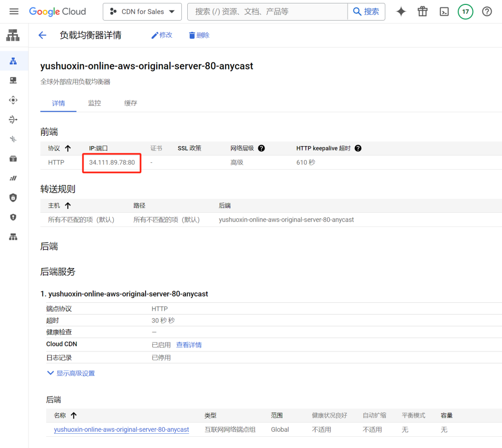
Task: Open the network services product icon in sidebar
Action: point(13,36)
